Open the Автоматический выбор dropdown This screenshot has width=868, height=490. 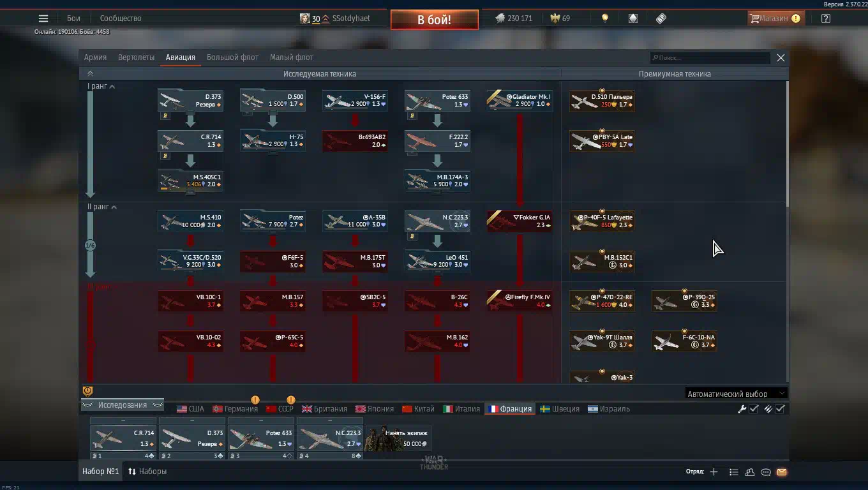[x=736, y=394]
